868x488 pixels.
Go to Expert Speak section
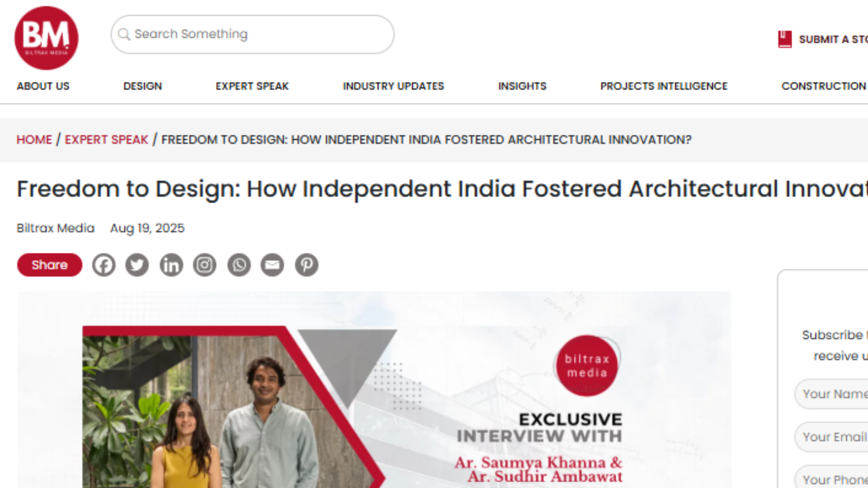click(252, 86)
